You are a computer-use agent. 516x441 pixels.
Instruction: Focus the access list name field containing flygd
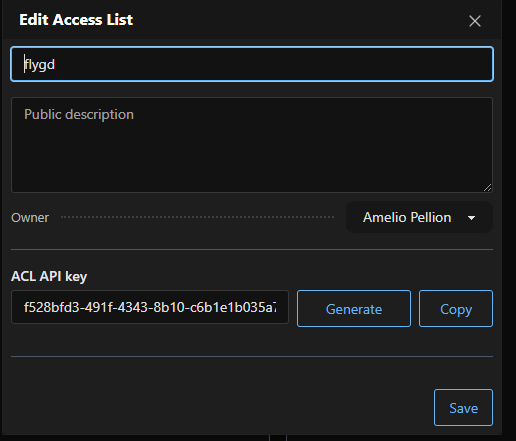(252, 64)
